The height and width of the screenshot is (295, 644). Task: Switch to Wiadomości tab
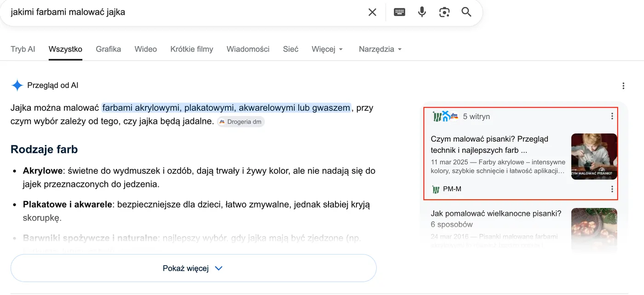248,49
